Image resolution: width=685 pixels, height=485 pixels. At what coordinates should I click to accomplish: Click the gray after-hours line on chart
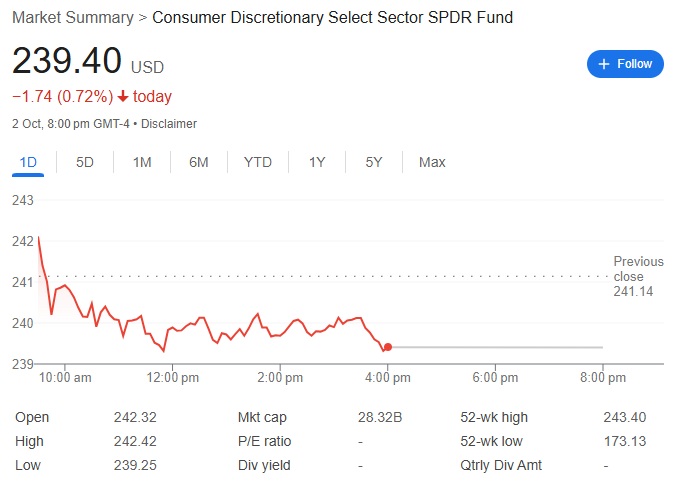pos(500,347)
